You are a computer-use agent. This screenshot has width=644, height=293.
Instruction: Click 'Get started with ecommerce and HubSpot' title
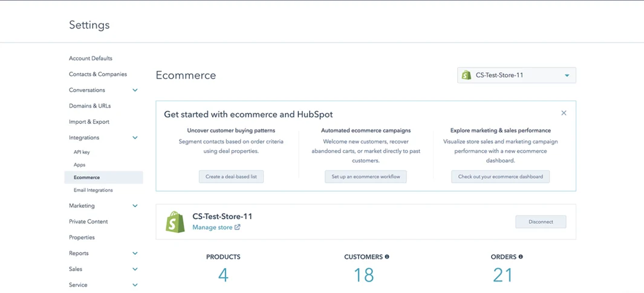tap(248, 114)
